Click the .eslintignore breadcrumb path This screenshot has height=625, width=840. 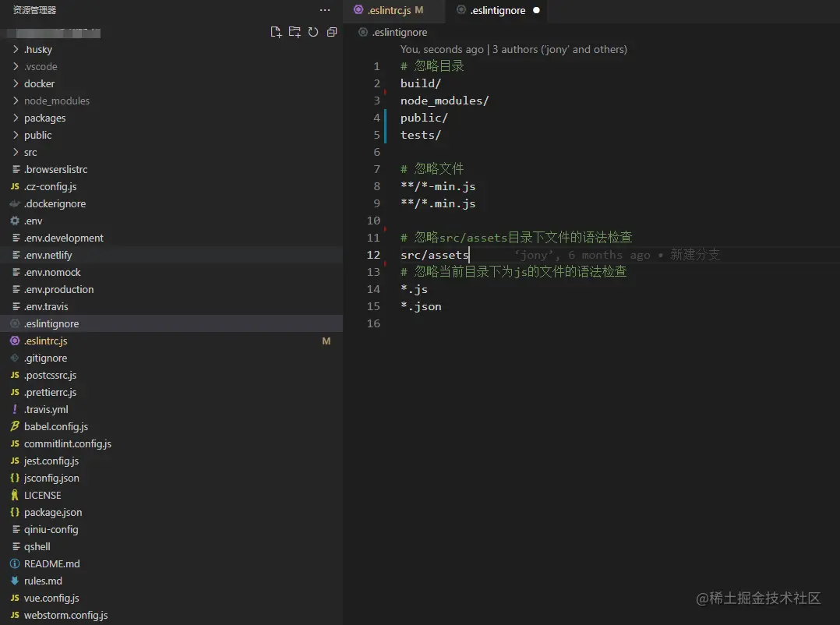400,32
